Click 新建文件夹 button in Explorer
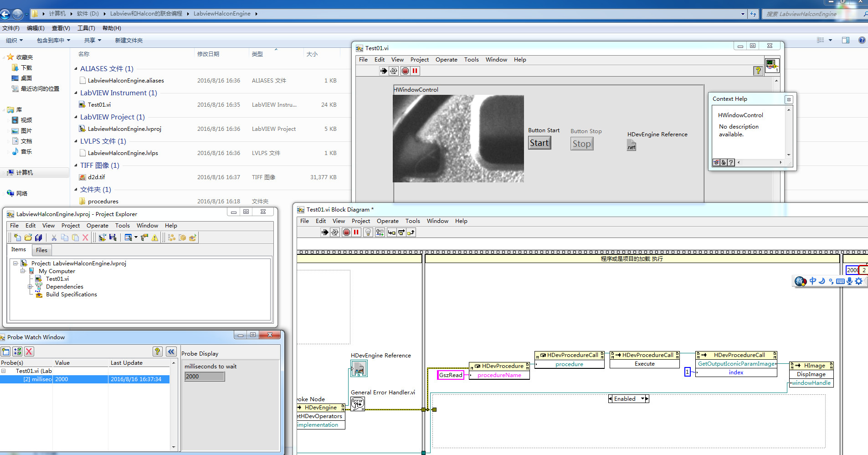 point(129,41)
